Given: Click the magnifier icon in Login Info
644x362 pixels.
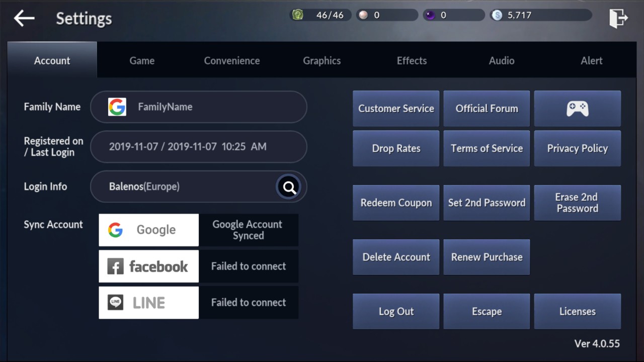Looking at the screenshot, I should pyautogui.click(x=289, y=187).
